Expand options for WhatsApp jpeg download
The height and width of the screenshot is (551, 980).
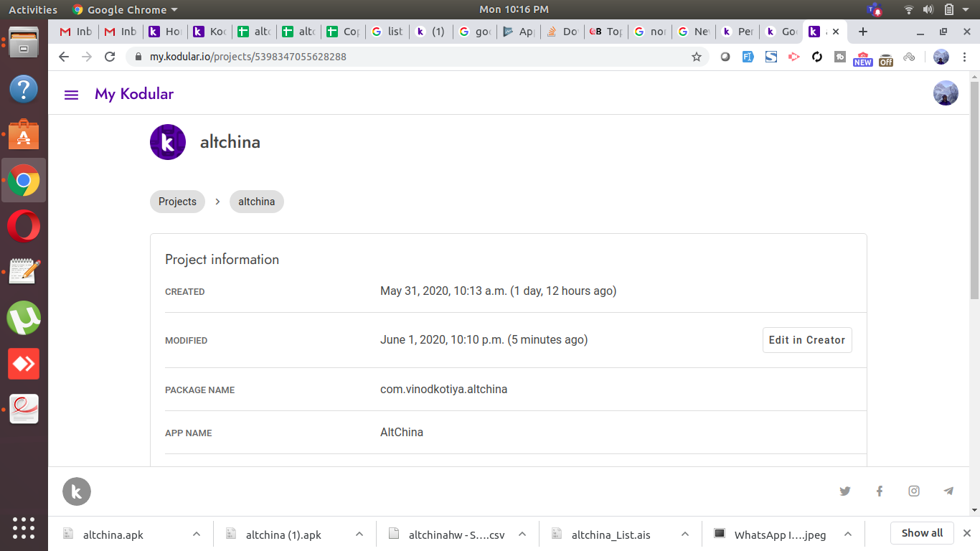848,534
